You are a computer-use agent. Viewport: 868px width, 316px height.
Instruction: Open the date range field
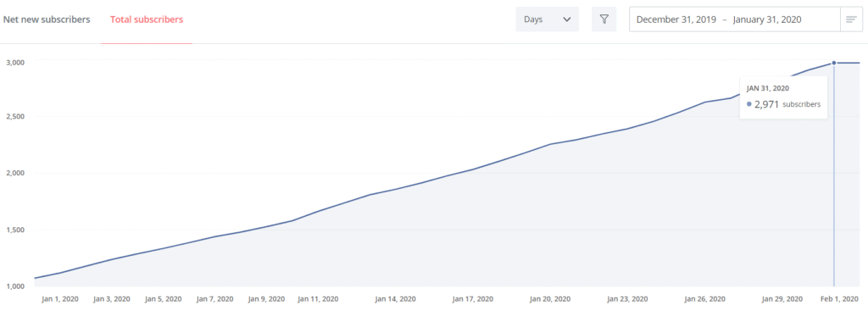[x=735, y=19]
